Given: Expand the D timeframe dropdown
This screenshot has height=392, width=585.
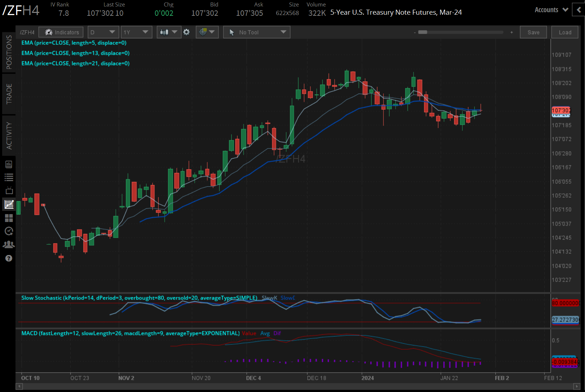Looking at the screenshot, I should 103,32.
